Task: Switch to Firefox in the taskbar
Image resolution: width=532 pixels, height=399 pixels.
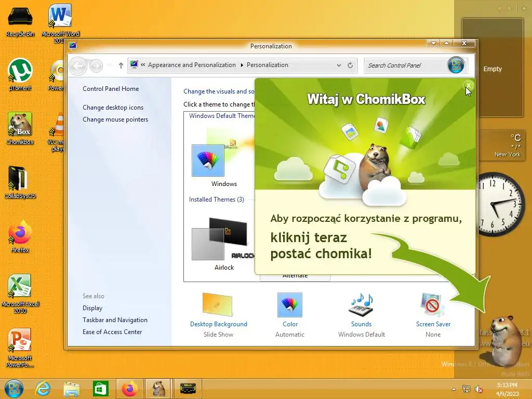Action: (x=130, y=389)
